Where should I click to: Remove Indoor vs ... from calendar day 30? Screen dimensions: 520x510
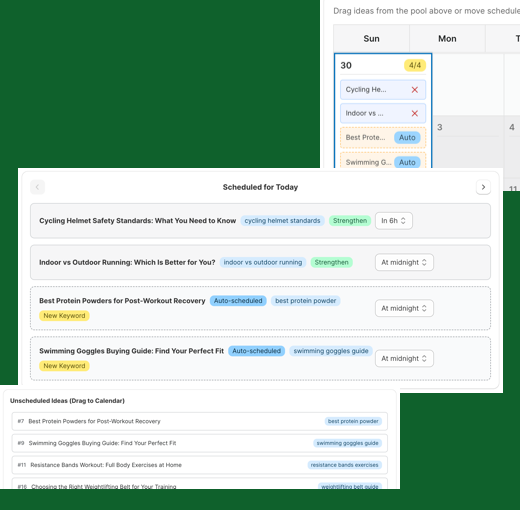[x=414, y=113]
